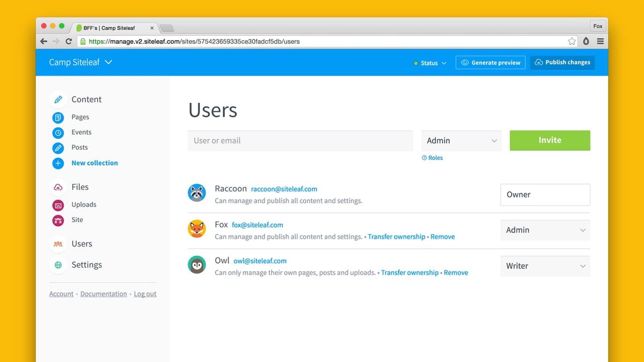Viewport: 644px width, 362px height.
Task: Click Raccoon's avatar
Action: click(x=197, y=193)
